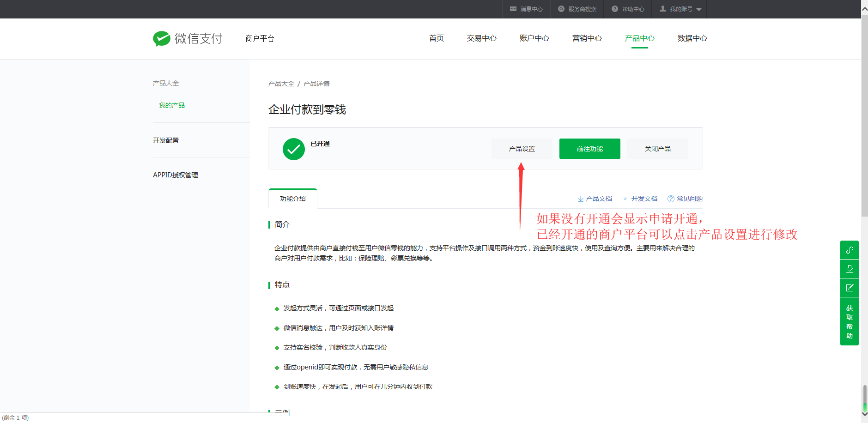Open the message center envelope icon

click(513, 9)
